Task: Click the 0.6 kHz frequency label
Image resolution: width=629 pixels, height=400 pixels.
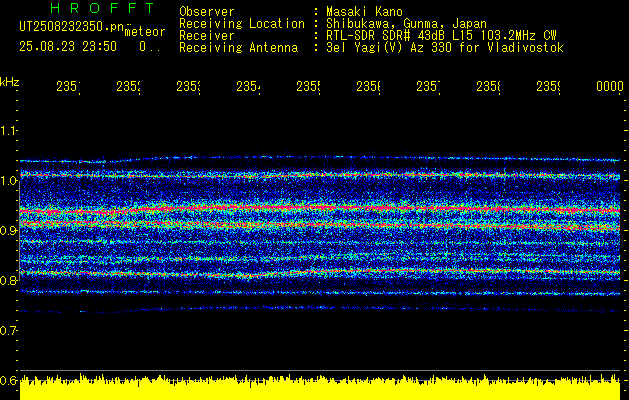Action: (8, 380)
